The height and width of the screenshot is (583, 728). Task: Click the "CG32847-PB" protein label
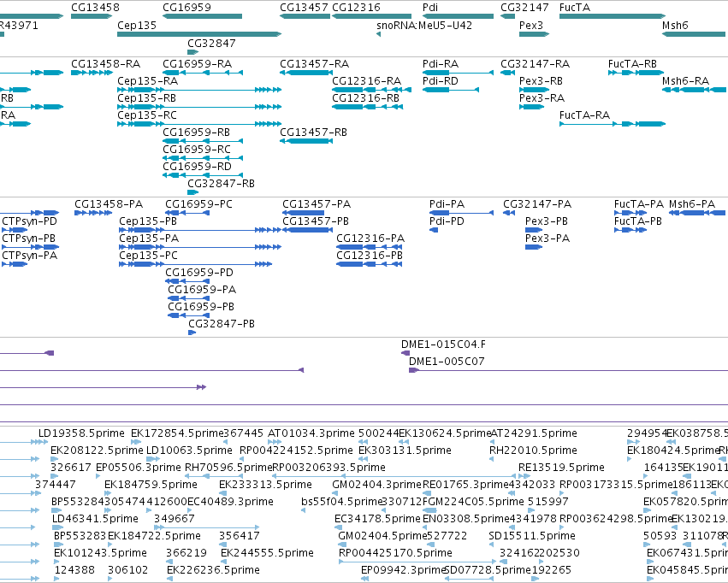(x=222, y=324)
